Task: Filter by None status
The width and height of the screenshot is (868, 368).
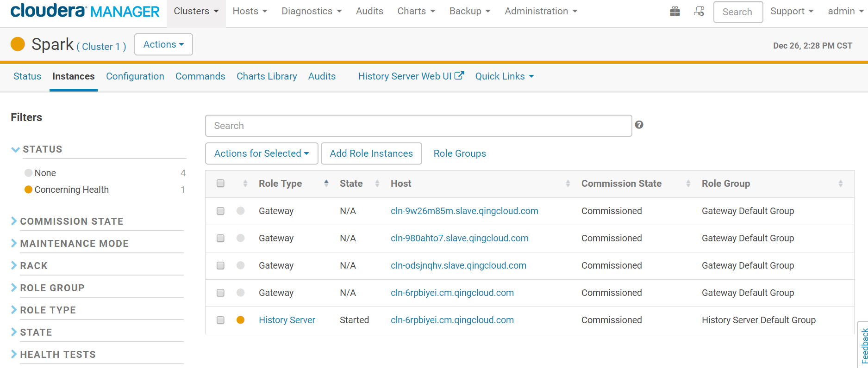Action: click(x=45, y=173)
